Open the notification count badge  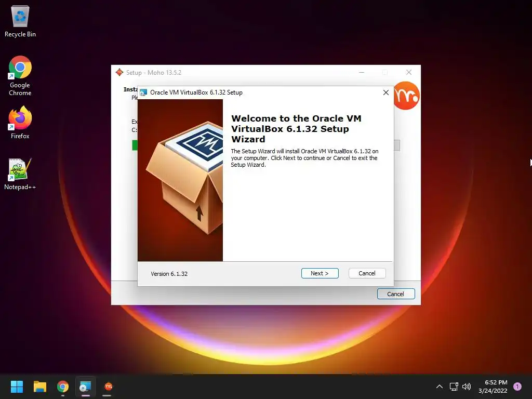(517, 387)
